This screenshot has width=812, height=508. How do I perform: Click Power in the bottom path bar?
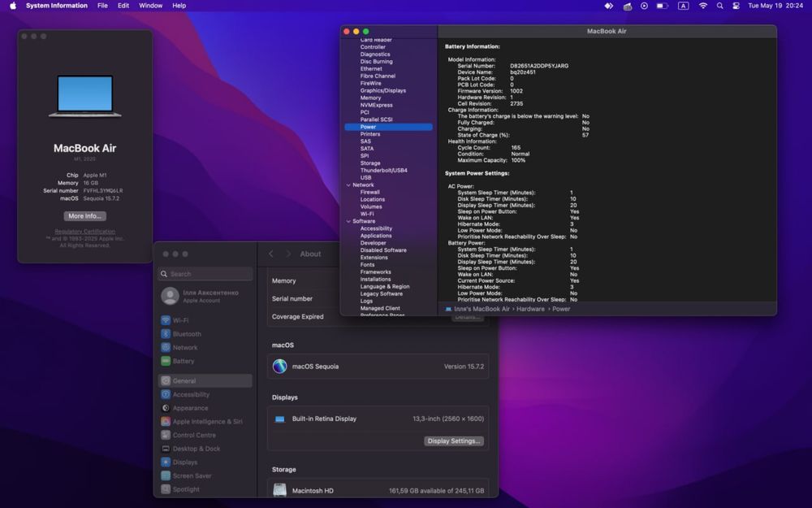[x=561, y=309]
